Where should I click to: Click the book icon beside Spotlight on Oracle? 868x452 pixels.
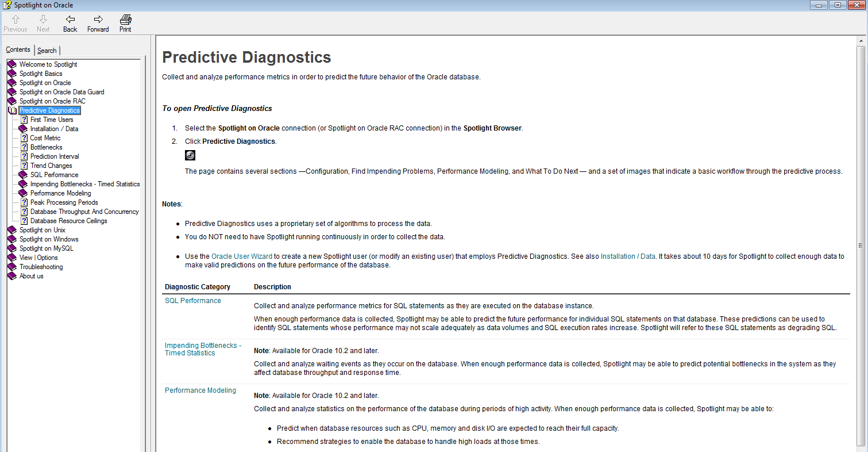coord(12,83)
